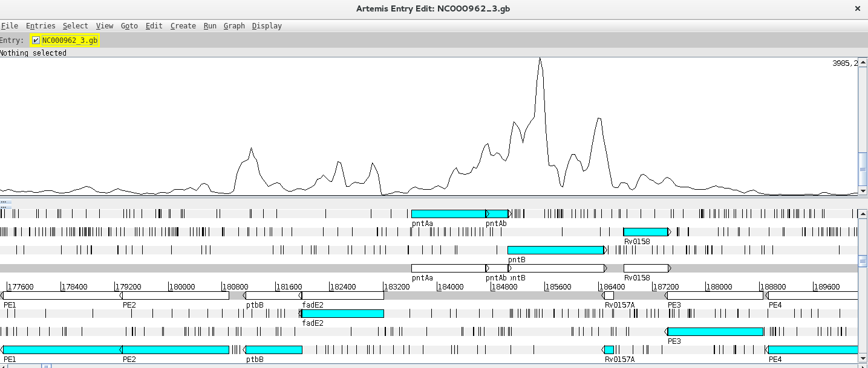Select the cyan pntAa gene feature
This screenshot has width=868, height=368.
tap(448, 214)
